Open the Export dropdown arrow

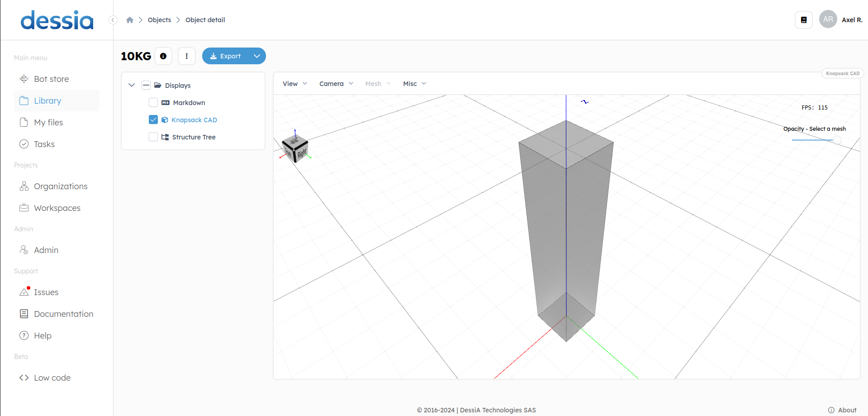257,56
